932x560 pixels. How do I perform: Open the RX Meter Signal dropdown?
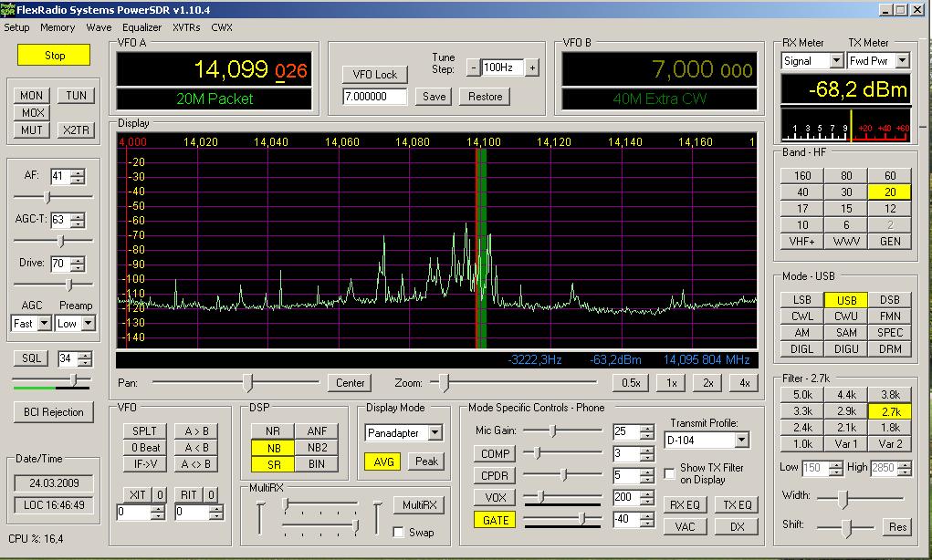click(835, 61)
